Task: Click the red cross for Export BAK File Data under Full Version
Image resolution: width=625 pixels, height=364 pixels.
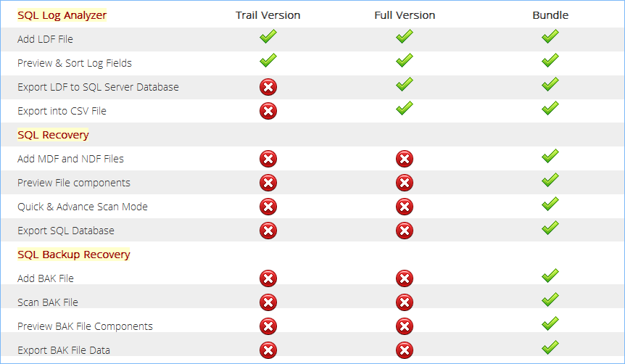Action: [405, 350]
